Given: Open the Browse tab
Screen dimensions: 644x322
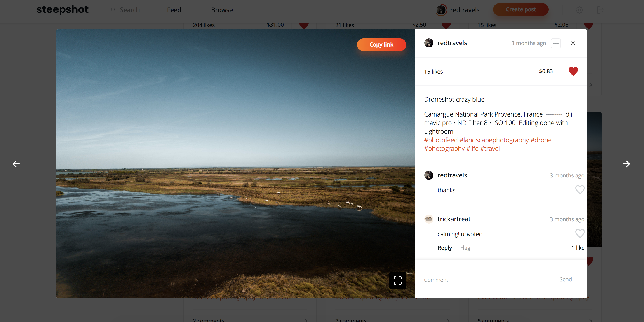Looking at the screenshot, I should pyautogui.click(x=222, y=10).
